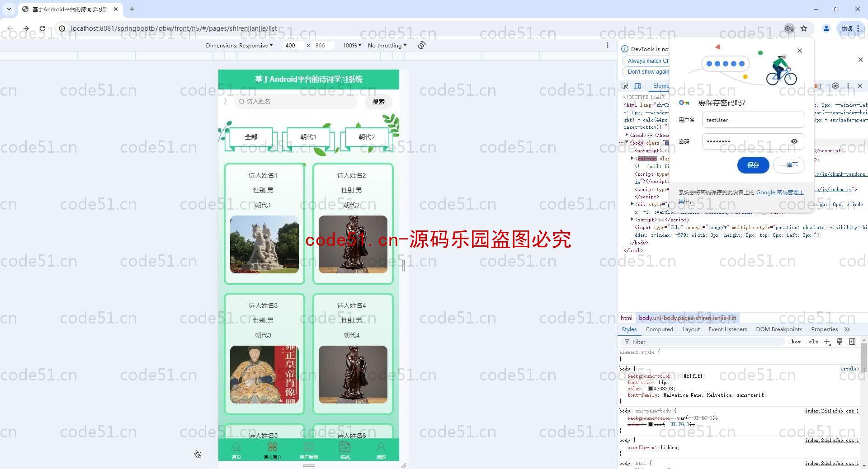Click the viewport width field 400

[293, 45]
